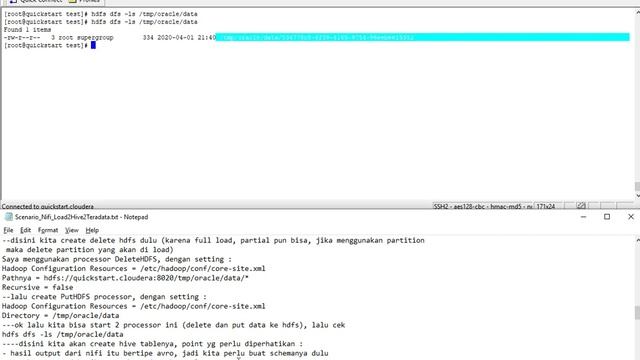
Task: Click the SSH terminal scrollbar down arrow
Action: click(637, 196)
